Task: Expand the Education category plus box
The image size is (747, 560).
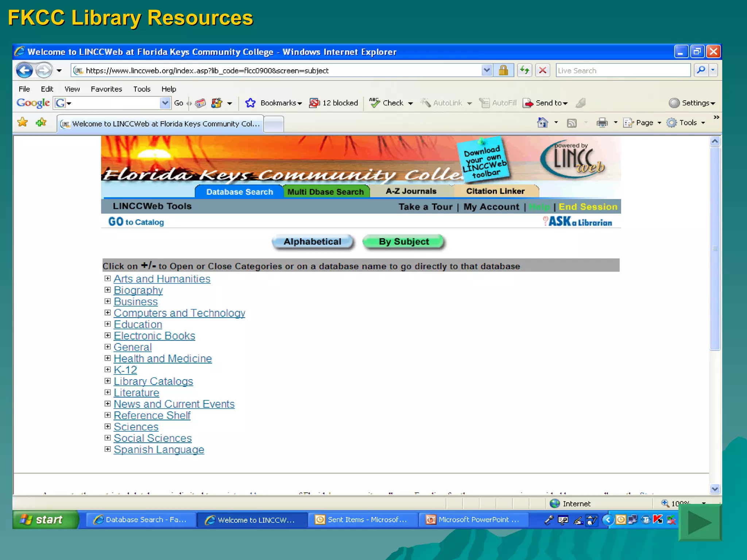Action: point(108,324)
